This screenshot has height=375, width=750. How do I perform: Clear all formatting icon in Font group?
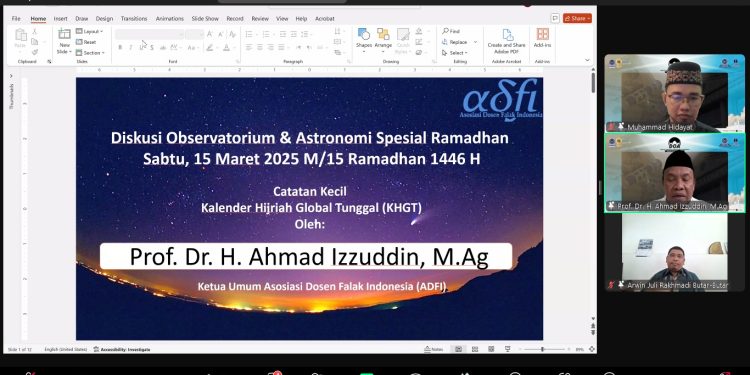click(232, 34)
